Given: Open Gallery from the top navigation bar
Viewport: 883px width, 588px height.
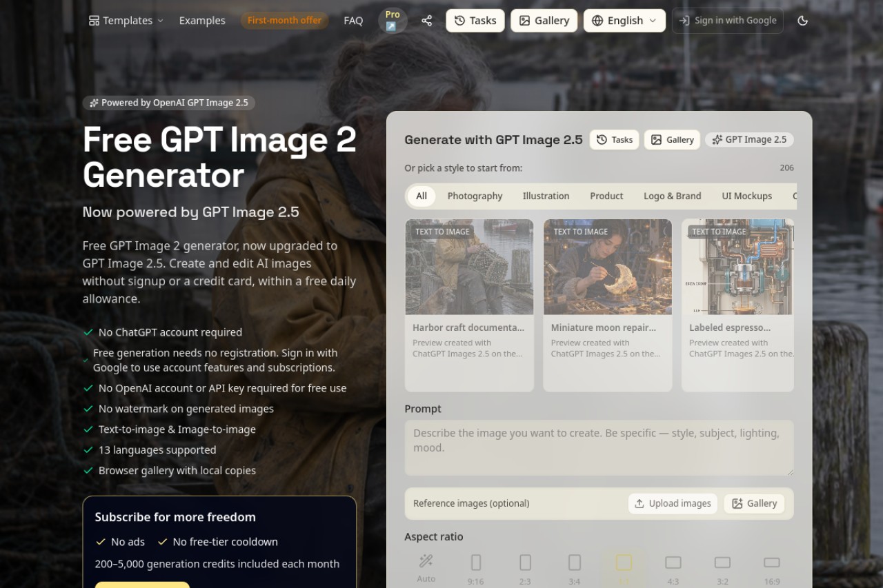Looking at the screenshot, I should click(544, 21).
